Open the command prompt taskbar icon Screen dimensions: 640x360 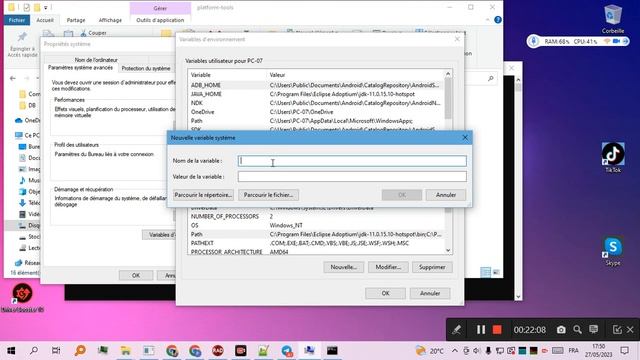[332, 350]
